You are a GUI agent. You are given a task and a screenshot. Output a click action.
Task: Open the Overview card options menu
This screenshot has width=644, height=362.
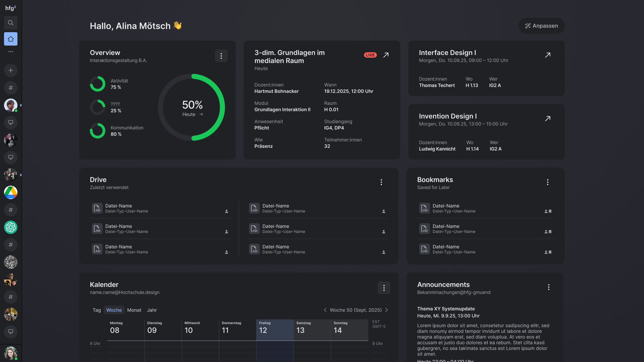coord(221,56)
